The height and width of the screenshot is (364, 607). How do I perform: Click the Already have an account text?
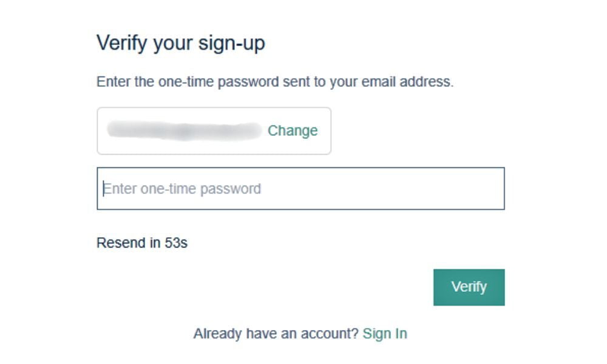coord(276,334)
